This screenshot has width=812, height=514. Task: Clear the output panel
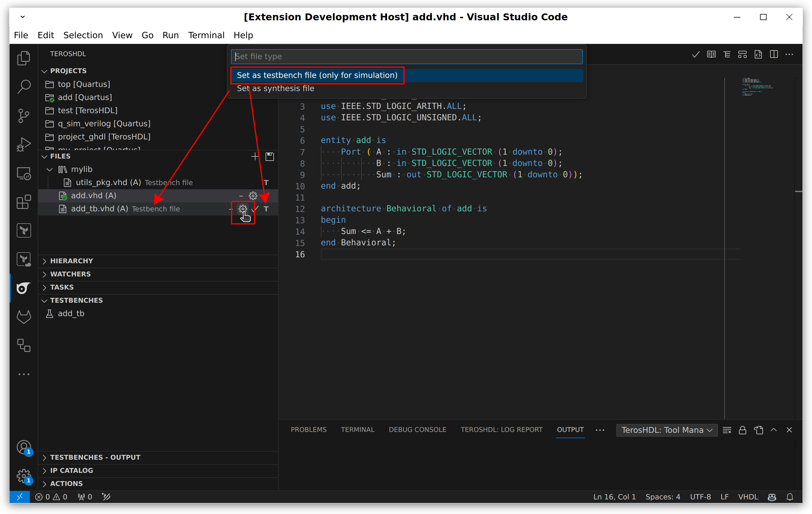click(727, 430)
